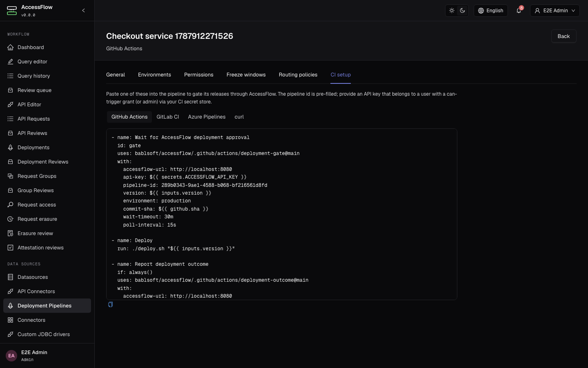Viewport: 588px width, 368px height.
Task: Click the Checkout service page title
Action: 169,36
